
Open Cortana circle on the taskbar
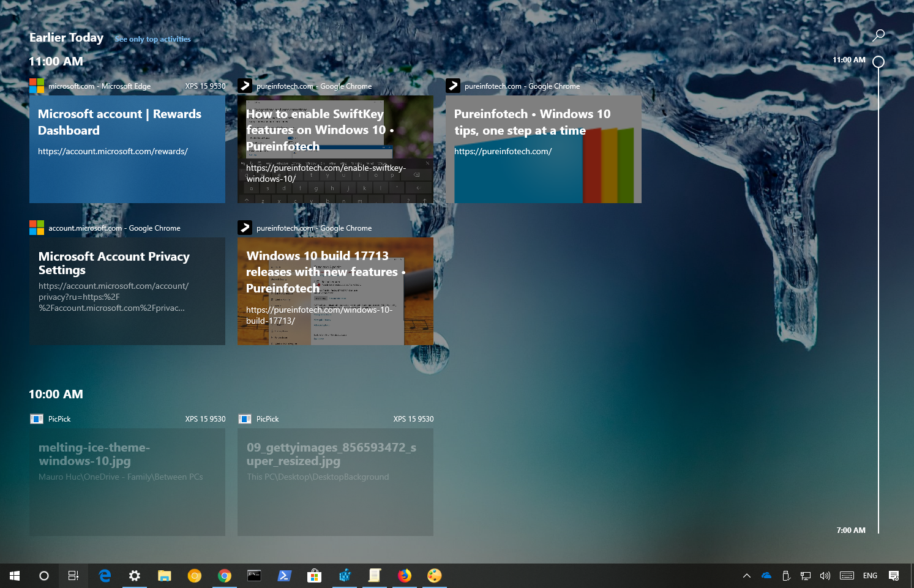click(x=44, y=576)
